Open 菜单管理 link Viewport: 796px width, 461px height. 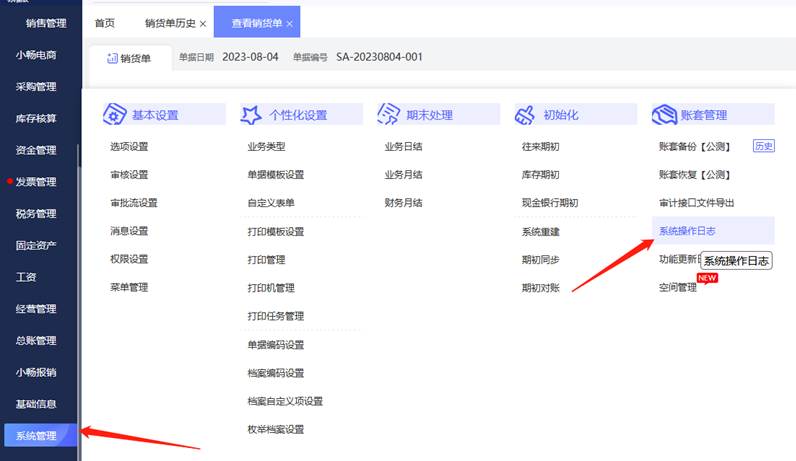click(x=129, y=287)
